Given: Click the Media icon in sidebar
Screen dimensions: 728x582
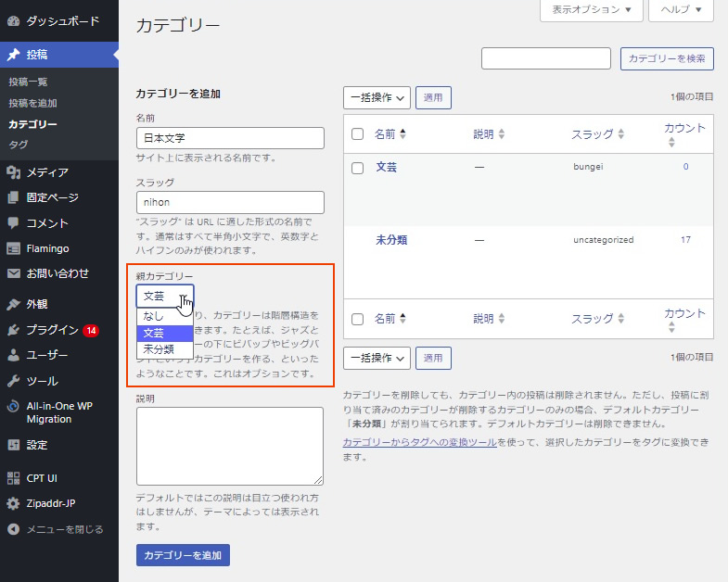Looking at the screenshot, I should [x=13, y=172].
